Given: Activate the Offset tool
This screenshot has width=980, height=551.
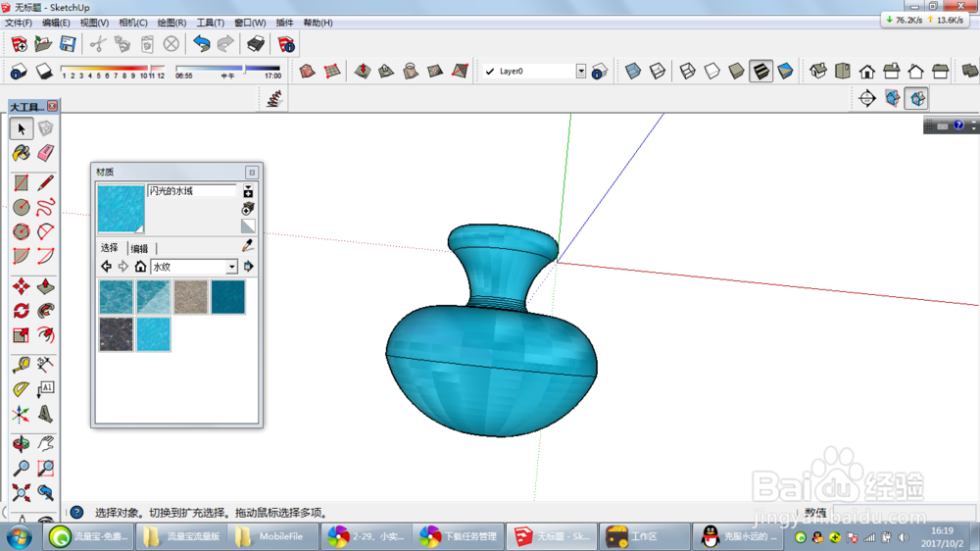Looking at the screenshot, I should click(x=46, y=335).
